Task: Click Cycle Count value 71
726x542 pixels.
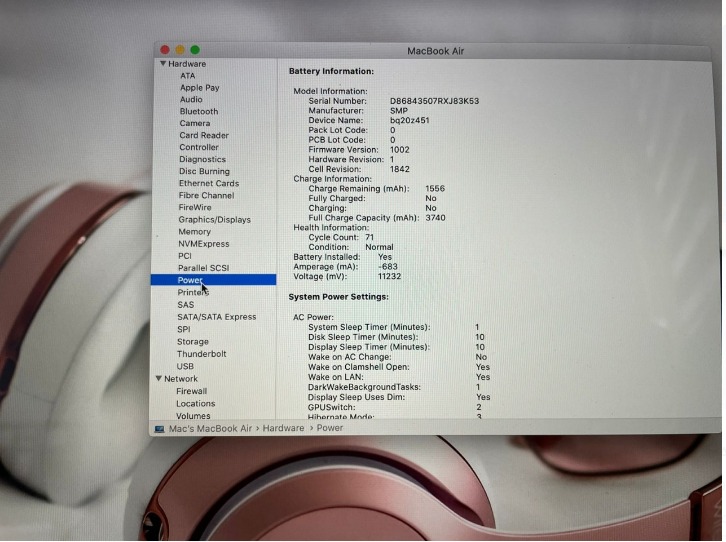Action: point(369,237)
